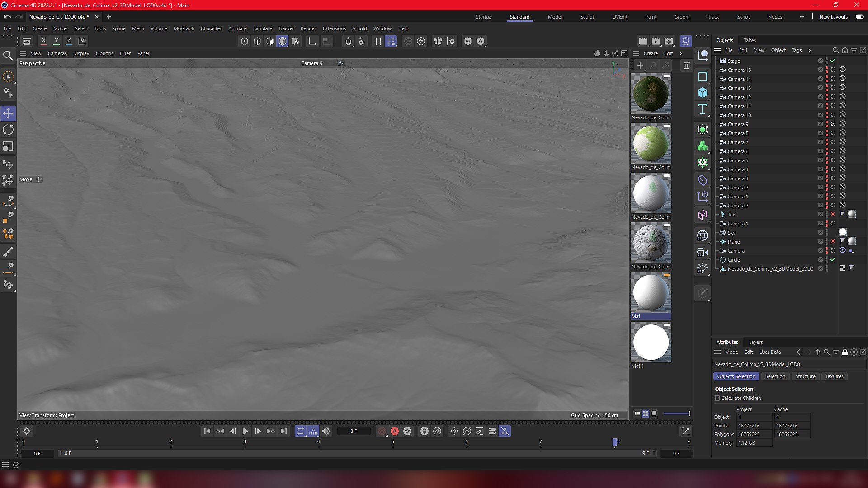Toggle Camera.15 editor visibility dots
Image resolution: width=868 pixels, height=488 pixels.
pyautogui.click(x=827, y=70)
